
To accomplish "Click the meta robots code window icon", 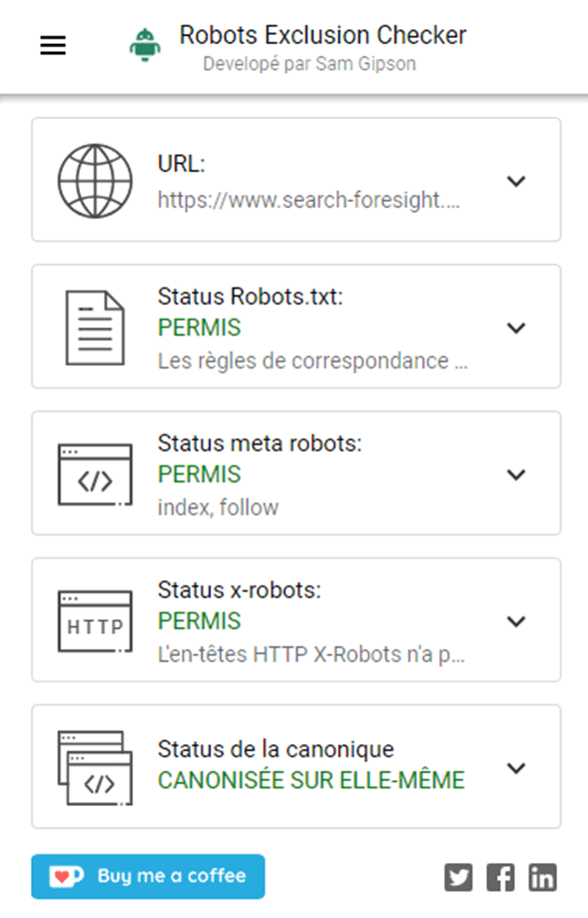I will click(x=95, y=474).
